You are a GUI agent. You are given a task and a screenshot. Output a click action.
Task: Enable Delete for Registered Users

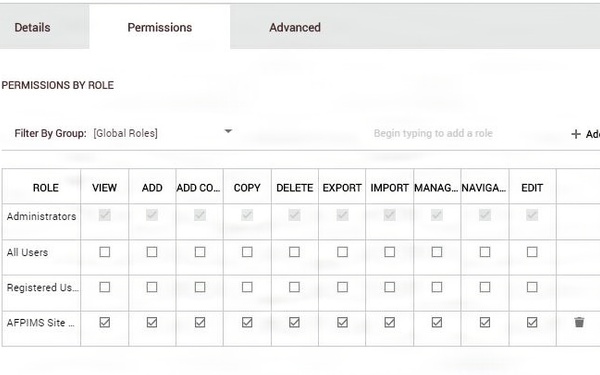click(x=294, y=287)
